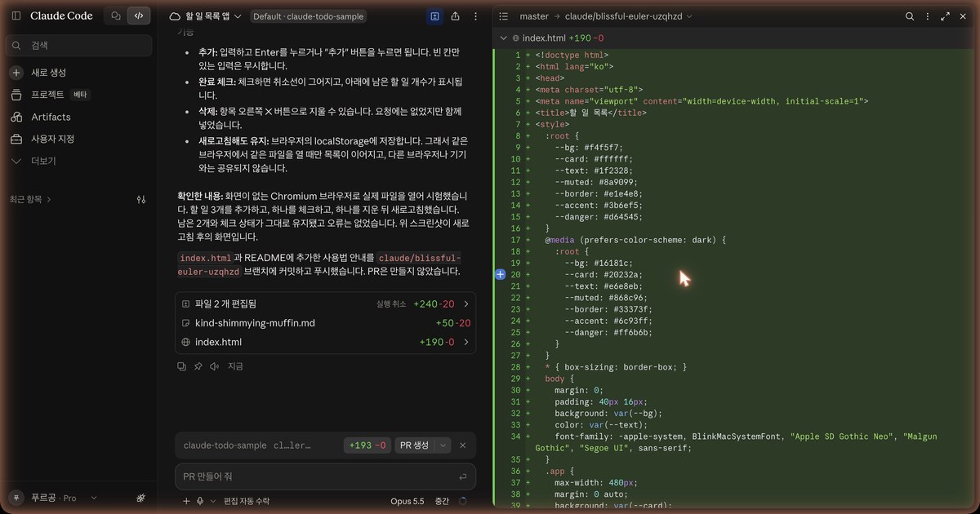The height and width of the screenshot is (514, 980).
Task: Copy the message with the copy icon
Action: [x=182, y=366]
